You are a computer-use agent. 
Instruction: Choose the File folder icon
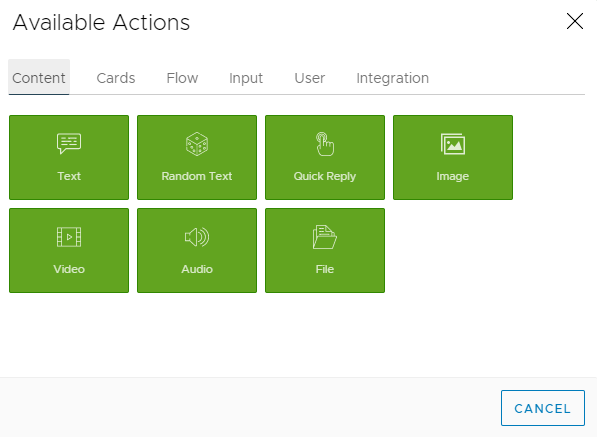(325, 237)
